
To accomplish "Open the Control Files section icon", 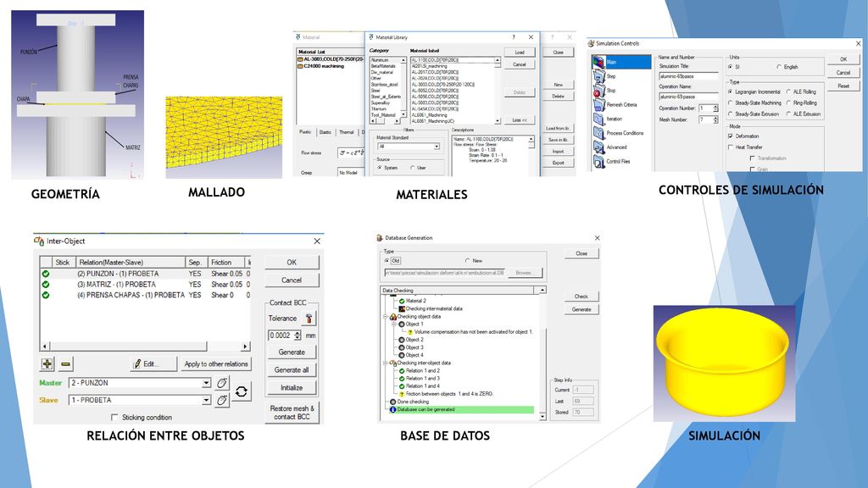I will 598,162.
